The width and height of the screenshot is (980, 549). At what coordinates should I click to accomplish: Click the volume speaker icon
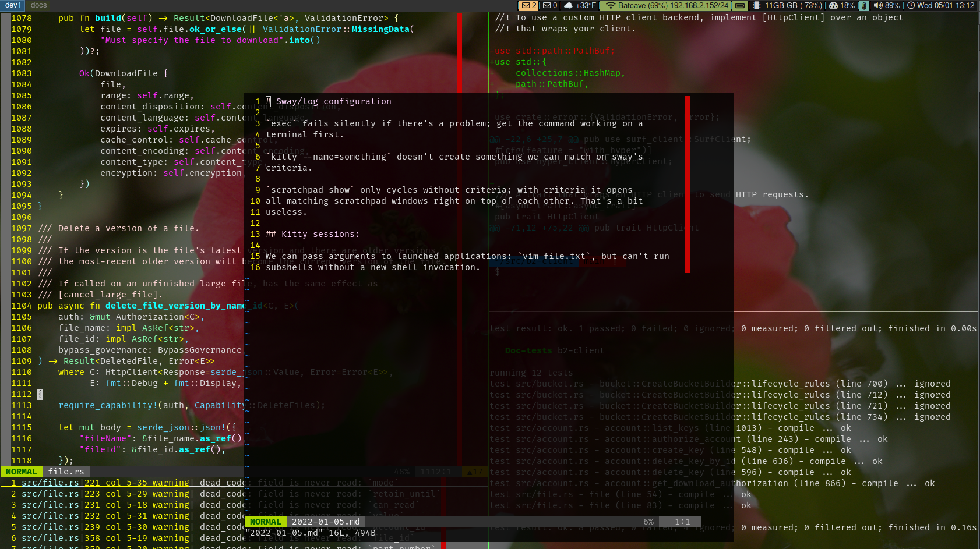click(x=877, y=5)
